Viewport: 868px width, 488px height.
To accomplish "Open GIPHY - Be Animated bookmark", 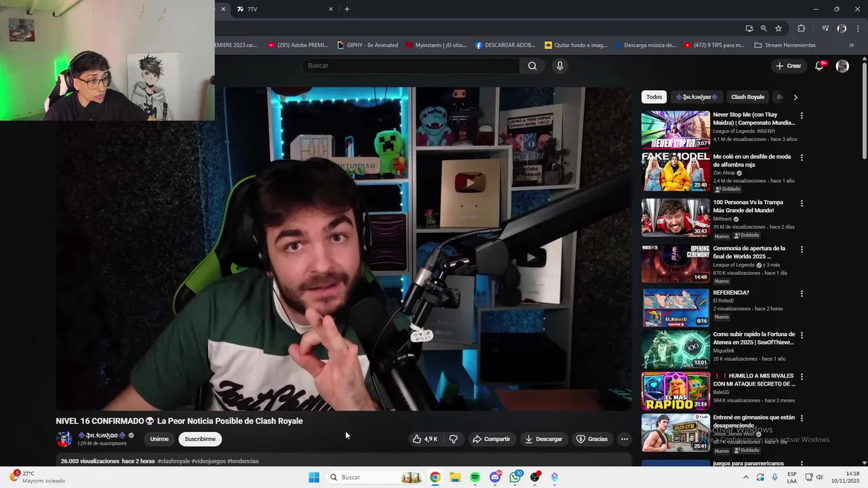I will [368, 45].
